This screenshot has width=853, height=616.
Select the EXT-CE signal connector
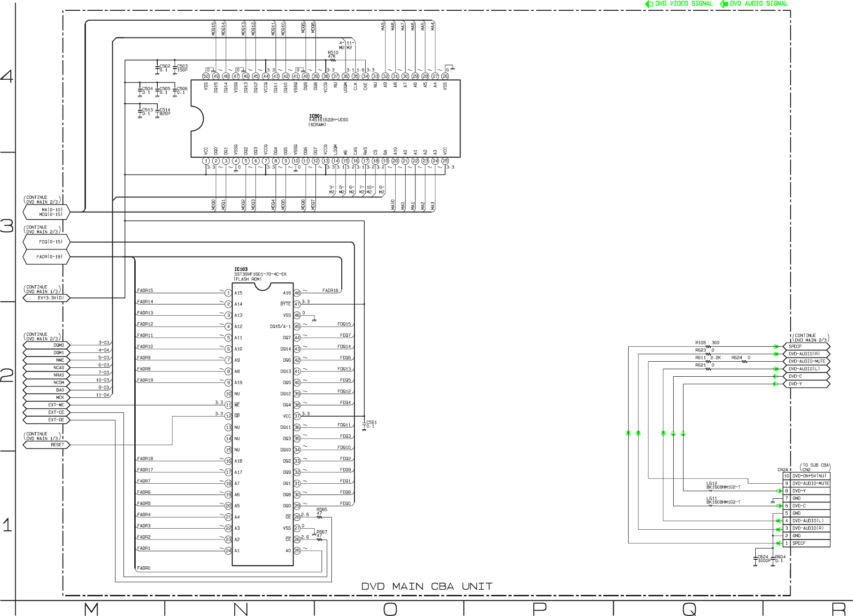46,412
